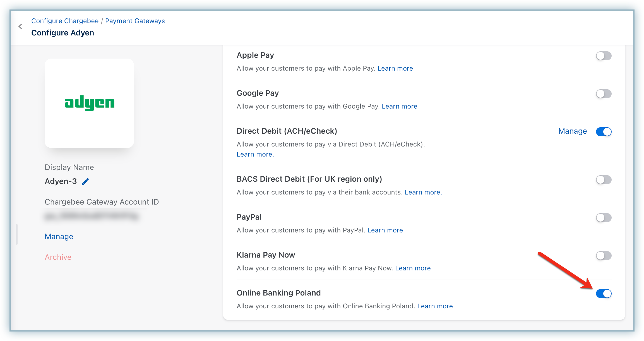Open Apple Pay Learn more link
This screenshot has width=644, height=341.
click(x=395, y=68)
